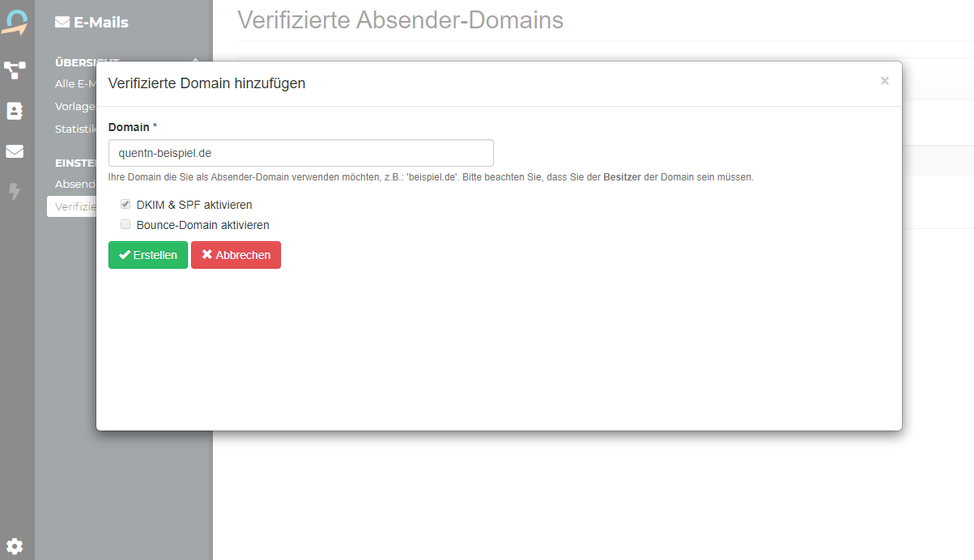The width and height of the screenshot is (974, 560).
Task: Click the 'Bounce-Domain aktivieren' label
Action: click(x=203, y=225)
